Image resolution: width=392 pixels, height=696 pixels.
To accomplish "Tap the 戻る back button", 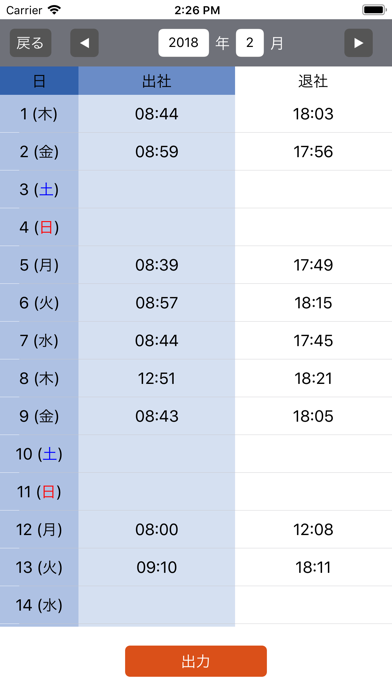I will tap(31, 43).
